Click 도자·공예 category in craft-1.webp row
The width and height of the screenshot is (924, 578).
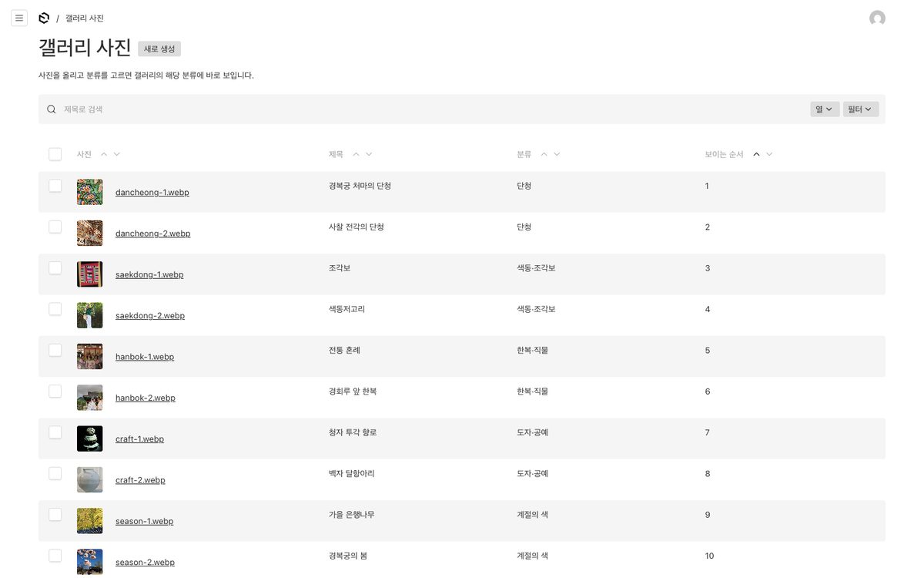click(533, 432)
